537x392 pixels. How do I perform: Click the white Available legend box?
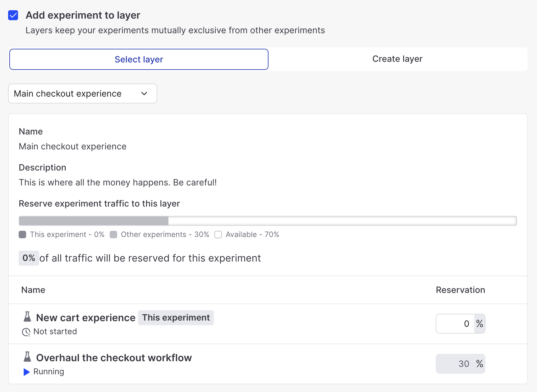coord(218,235)
